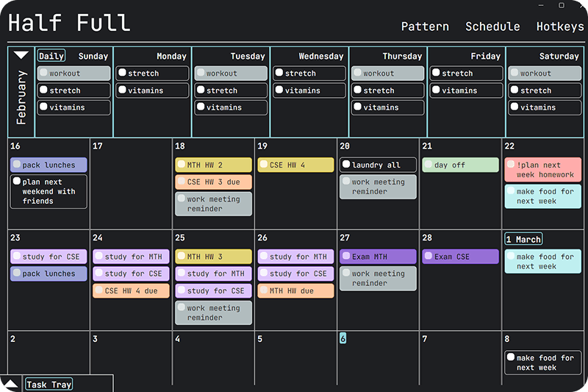Select Saturday workout task
Image resolution: width=588 pixels, height=392 pixels.
point(545,73)
